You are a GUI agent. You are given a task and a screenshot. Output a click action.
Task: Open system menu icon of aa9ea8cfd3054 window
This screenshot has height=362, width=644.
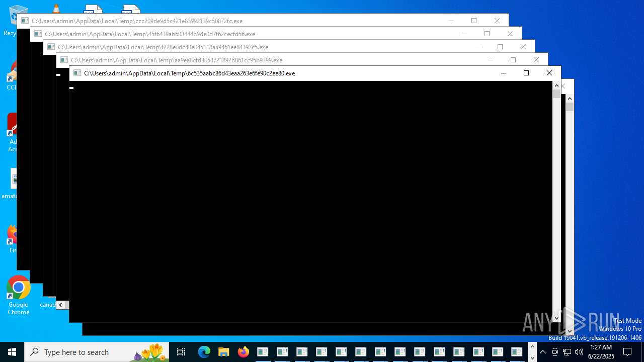(64, 60)
